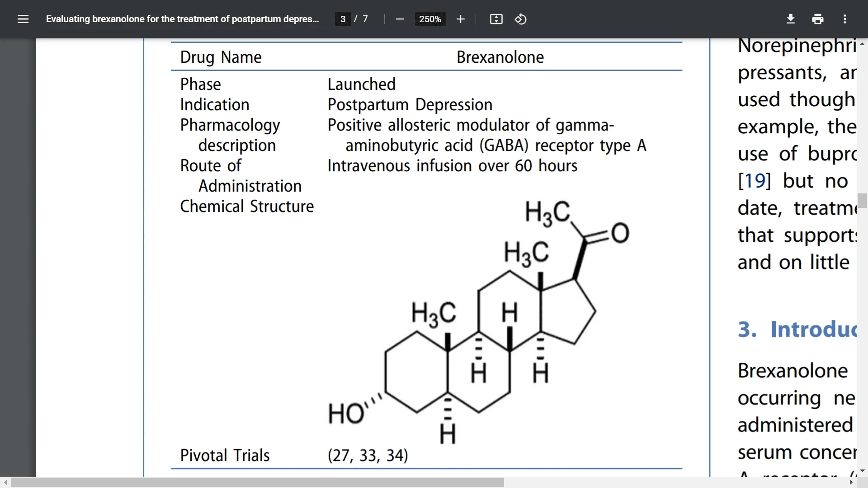Click the 'Chemical Structure' row label
This screenshot has height=488, width=868.
247,206
